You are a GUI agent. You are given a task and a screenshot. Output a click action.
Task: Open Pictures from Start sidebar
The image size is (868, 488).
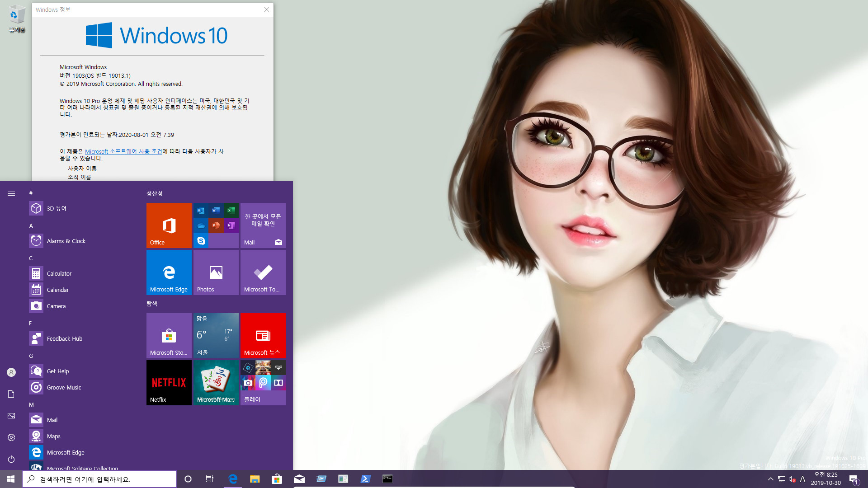click(11, 416)
